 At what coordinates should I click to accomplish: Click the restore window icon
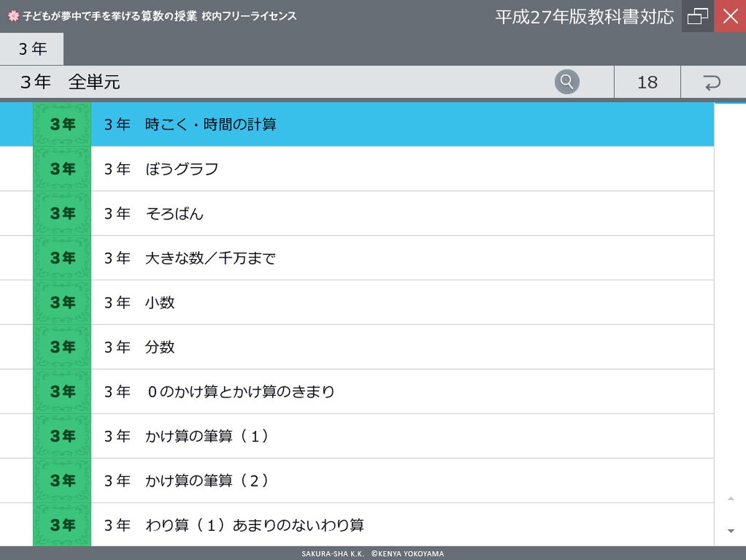click(698, 16)
